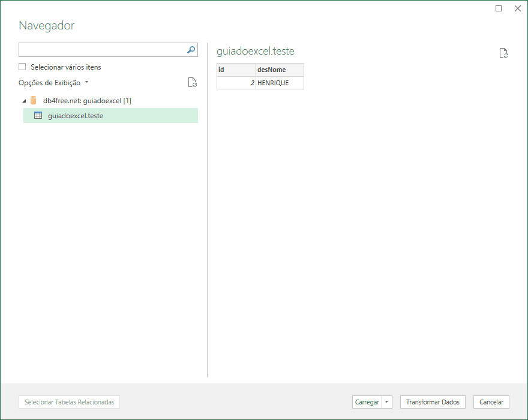Maximize the Navegador window
This screenshot has width=528, height=420.
(x=499, y=8)
